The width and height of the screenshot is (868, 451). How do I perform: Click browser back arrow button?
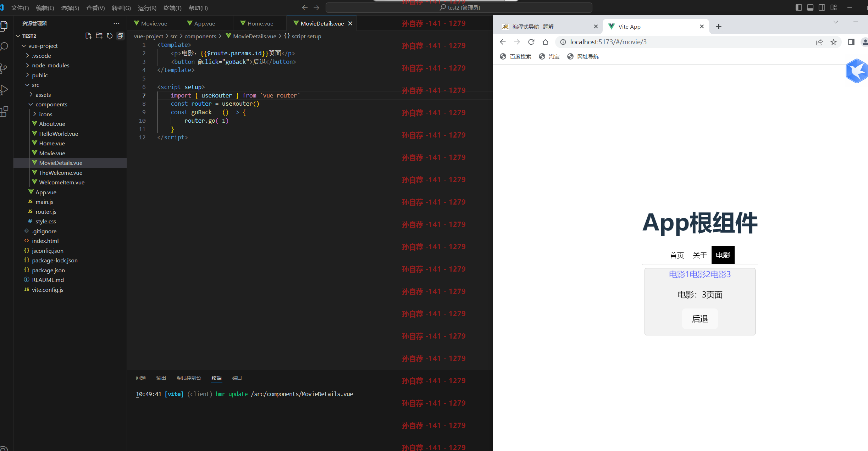click(503, 42)
